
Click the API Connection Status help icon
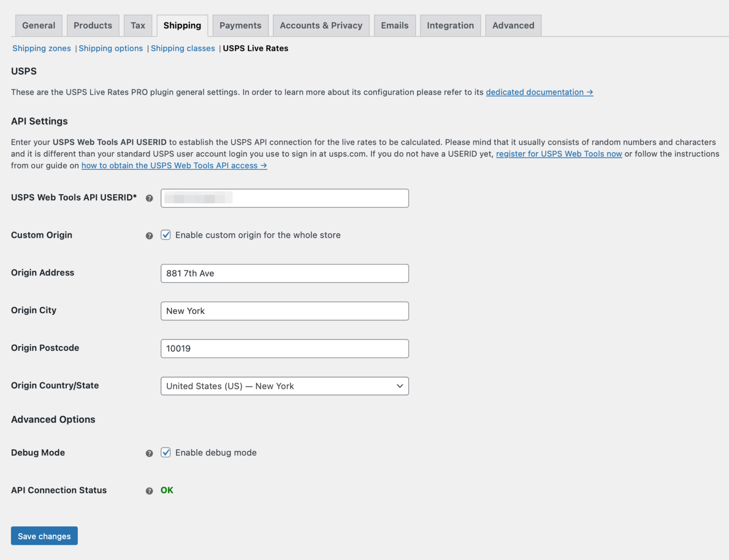pyautogui.click(x=149, y=491)
